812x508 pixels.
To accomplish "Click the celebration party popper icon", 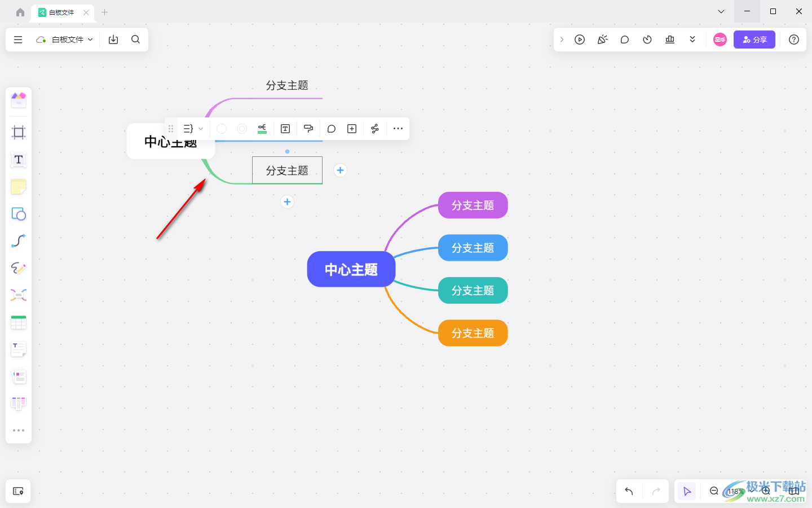I will 602,40.
